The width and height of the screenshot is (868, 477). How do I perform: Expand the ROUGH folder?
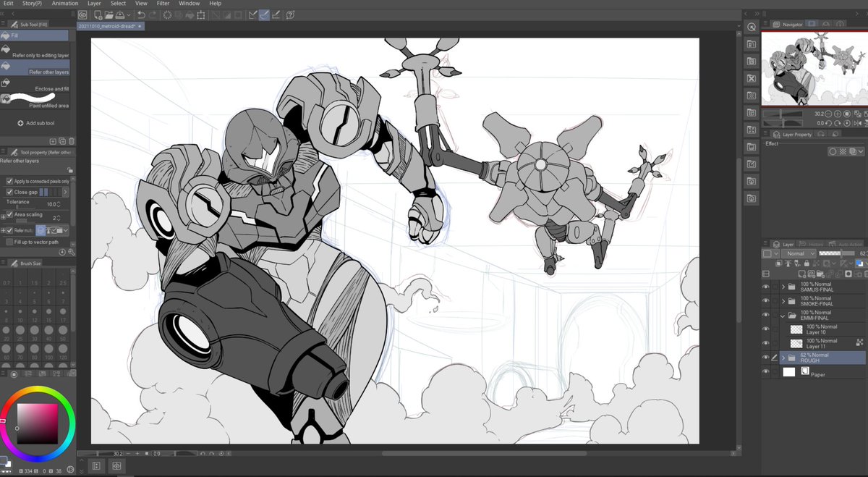pyautogui.click(x=783, y=358)
